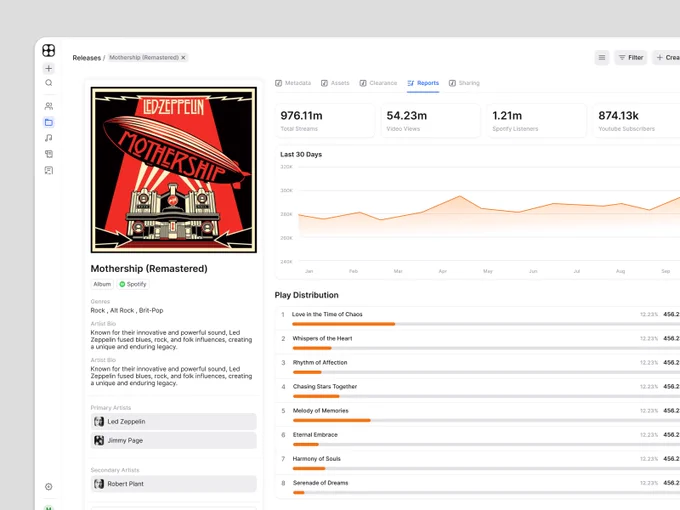Click genres text 'Rock , Alt Rock , Brit-Pop'
The image size is (680, 510).
tap(127, 311)
